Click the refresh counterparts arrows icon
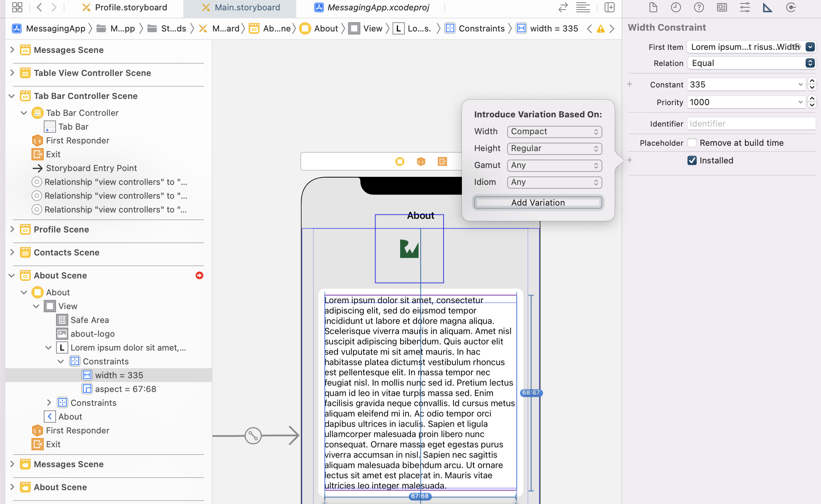 (563, 7)
